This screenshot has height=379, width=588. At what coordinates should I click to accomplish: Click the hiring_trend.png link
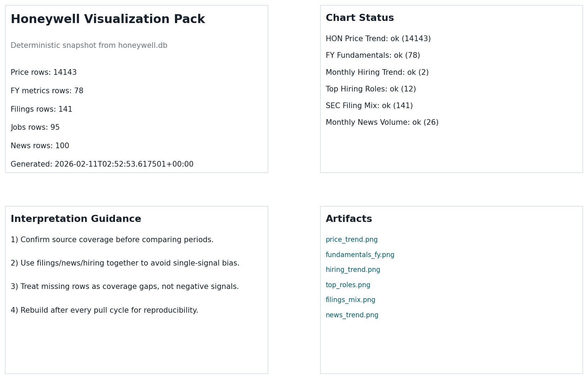tap(353, 270)
